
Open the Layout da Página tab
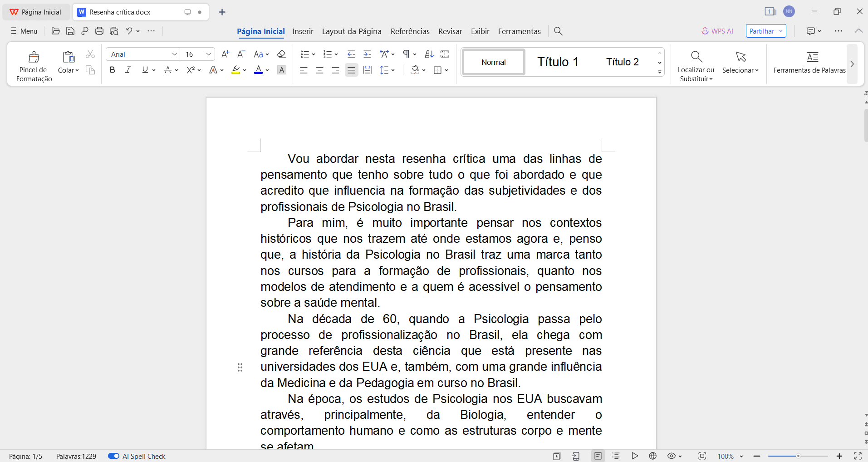point(352,31)
